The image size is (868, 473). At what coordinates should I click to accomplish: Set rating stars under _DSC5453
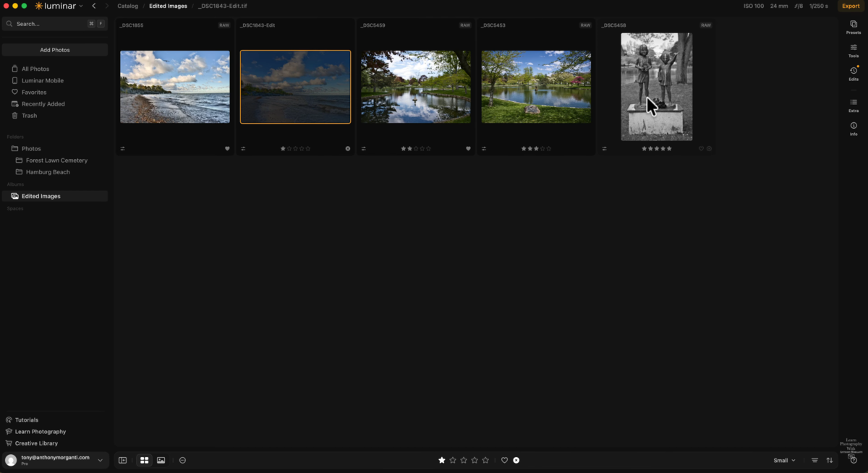(536, 148)
